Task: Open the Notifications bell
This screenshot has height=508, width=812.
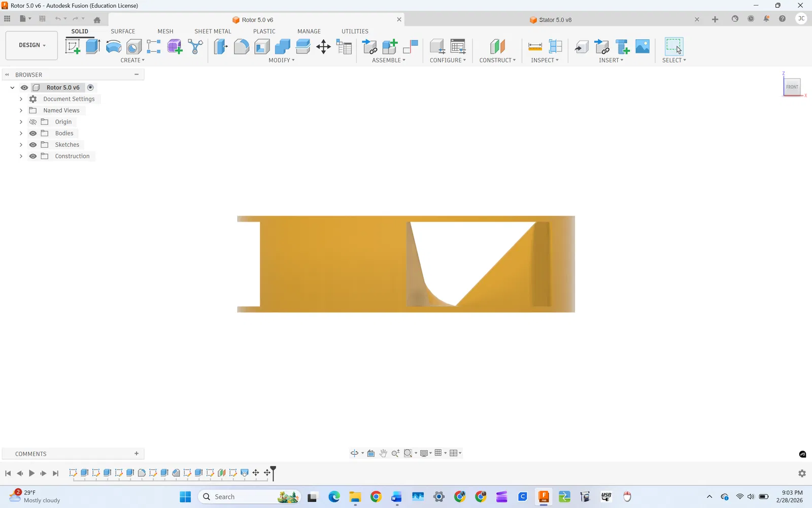Action: pyautogui.click(x=766, y=19)
